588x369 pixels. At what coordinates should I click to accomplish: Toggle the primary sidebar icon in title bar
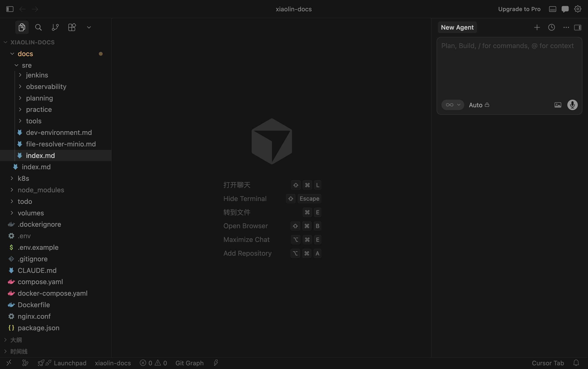[x=10, y=9]
